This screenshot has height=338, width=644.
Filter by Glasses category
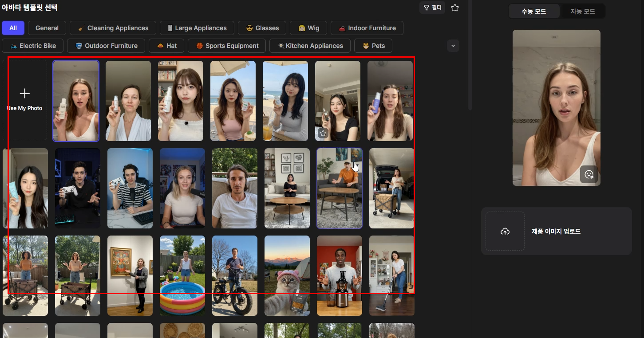pyautogui.click(x=262, y=28)
